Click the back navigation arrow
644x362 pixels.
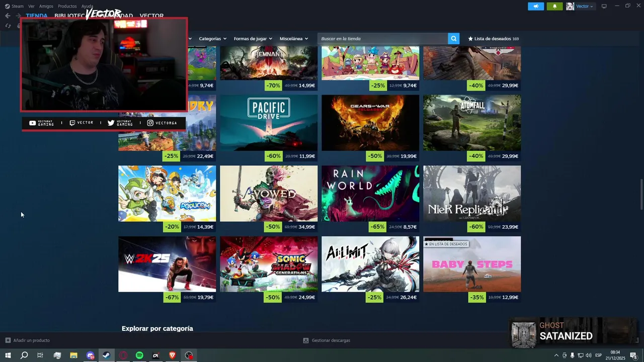(x=8, y=16)
